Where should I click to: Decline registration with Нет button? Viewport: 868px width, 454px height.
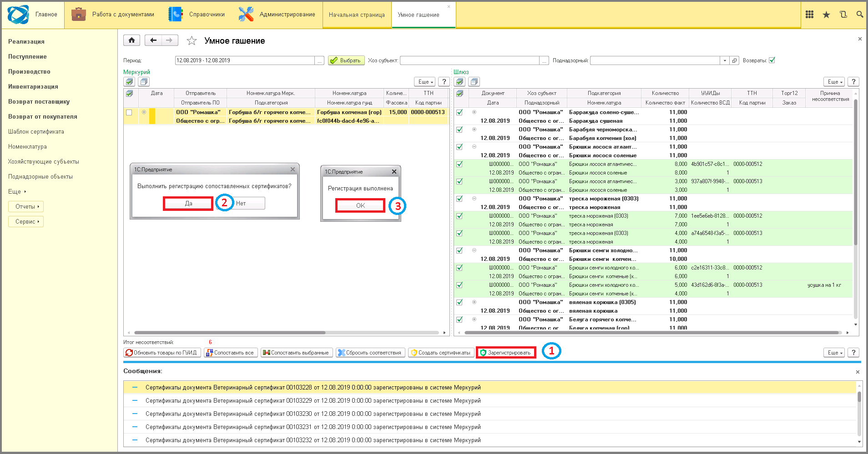(241, 203)
